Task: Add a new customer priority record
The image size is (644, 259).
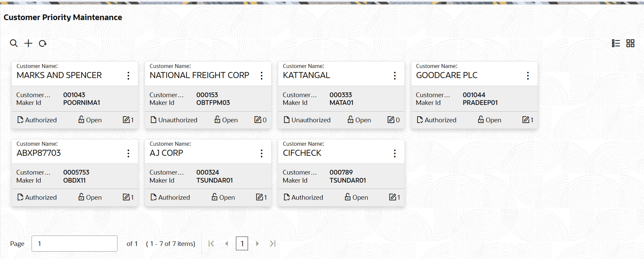Action: pyautogui.click(x=29, y=43)
